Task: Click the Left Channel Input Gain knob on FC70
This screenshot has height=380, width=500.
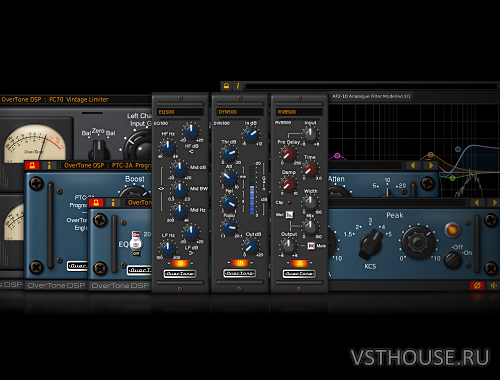Action: coord(139,146)
